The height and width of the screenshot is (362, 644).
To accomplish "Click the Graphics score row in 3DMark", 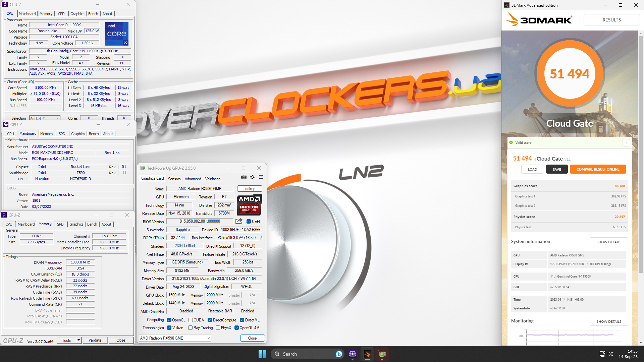I will pos(569,186).
